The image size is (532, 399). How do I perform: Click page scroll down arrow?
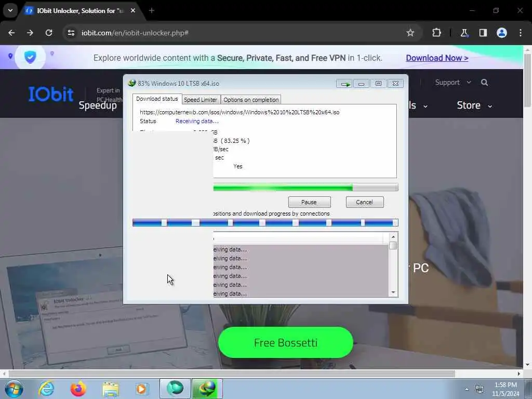coord(527,365)
